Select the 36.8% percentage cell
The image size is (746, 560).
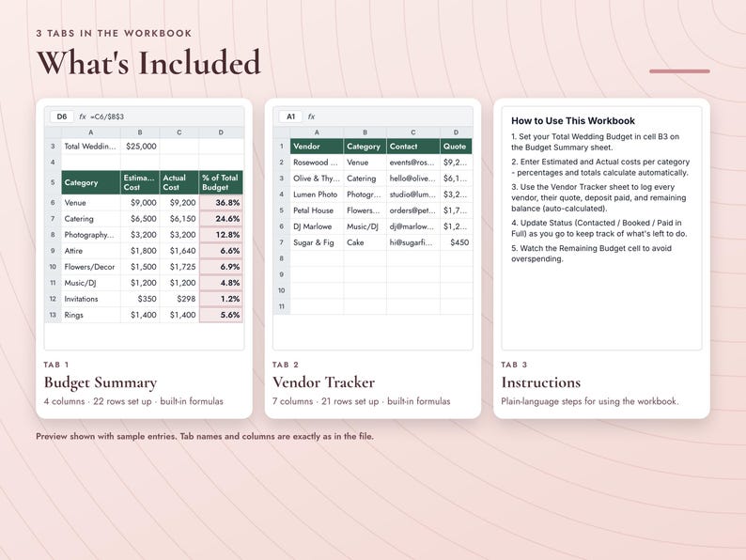[221, 203]
